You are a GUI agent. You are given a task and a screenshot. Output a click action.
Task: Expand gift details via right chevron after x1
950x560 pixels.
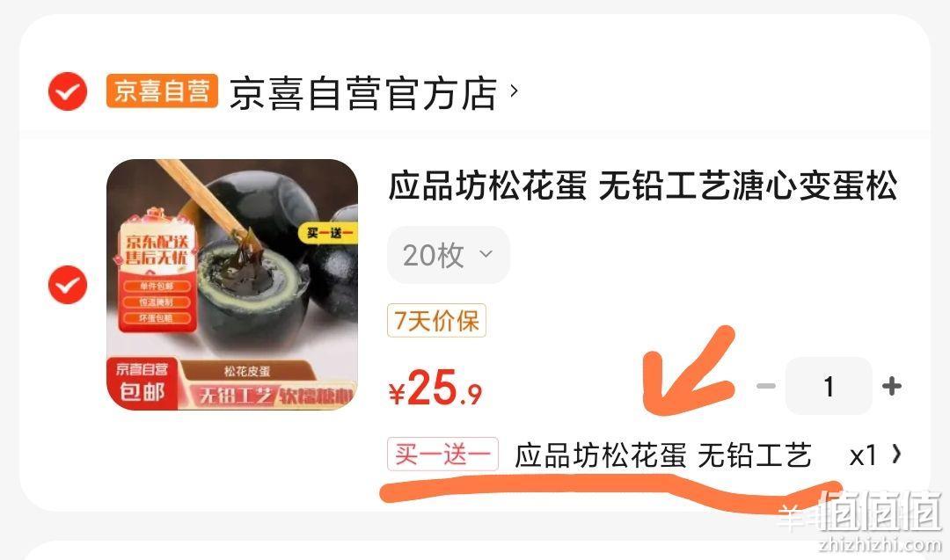896,454
